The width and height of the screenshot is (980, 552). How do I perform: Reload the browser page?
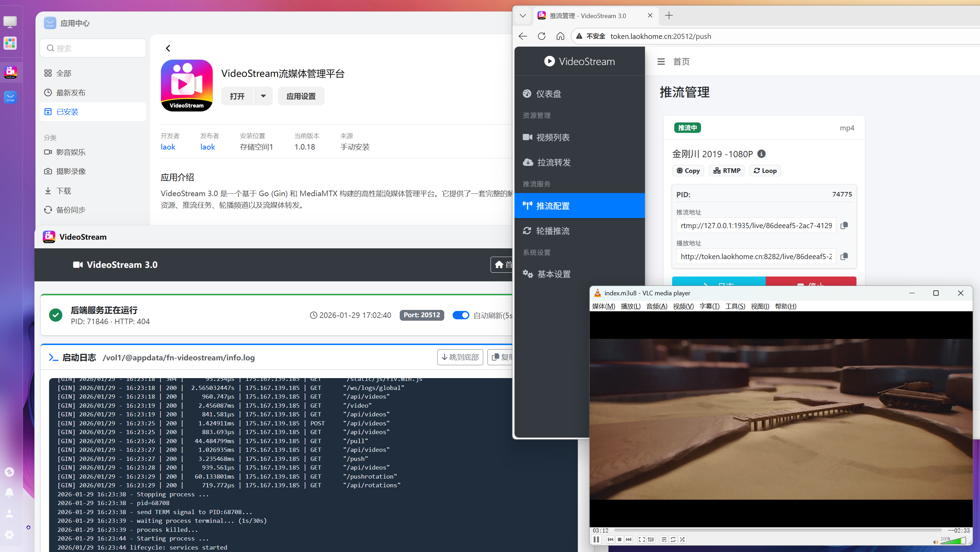[541, 36]
